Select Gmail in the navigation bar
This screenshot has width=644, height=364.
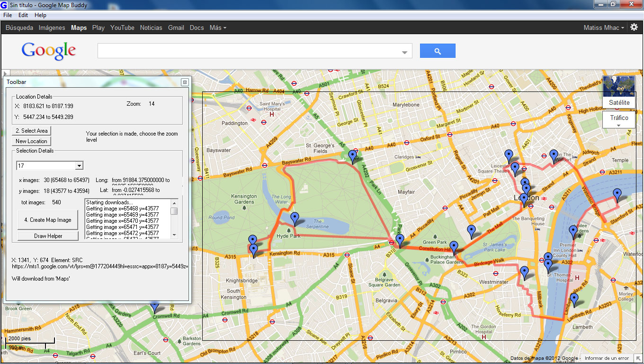tap(176, 27)
